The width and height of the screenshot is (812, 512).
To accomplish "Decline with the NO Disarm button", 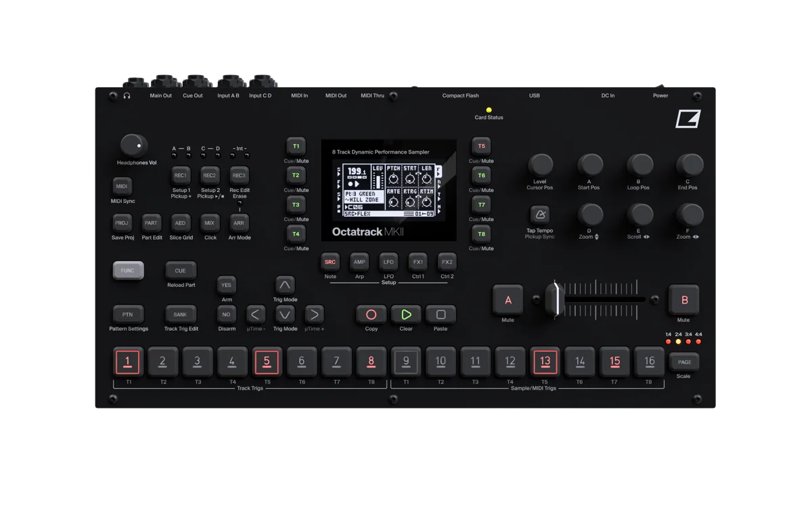I will click(227, 315).
